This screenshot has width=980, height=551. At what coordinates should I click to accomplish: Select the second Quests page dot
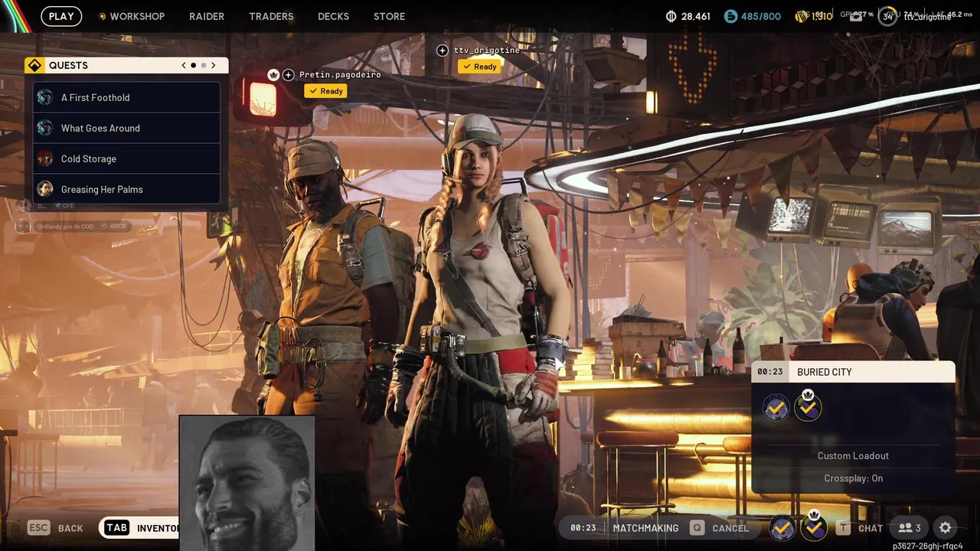tap(203, 65)
